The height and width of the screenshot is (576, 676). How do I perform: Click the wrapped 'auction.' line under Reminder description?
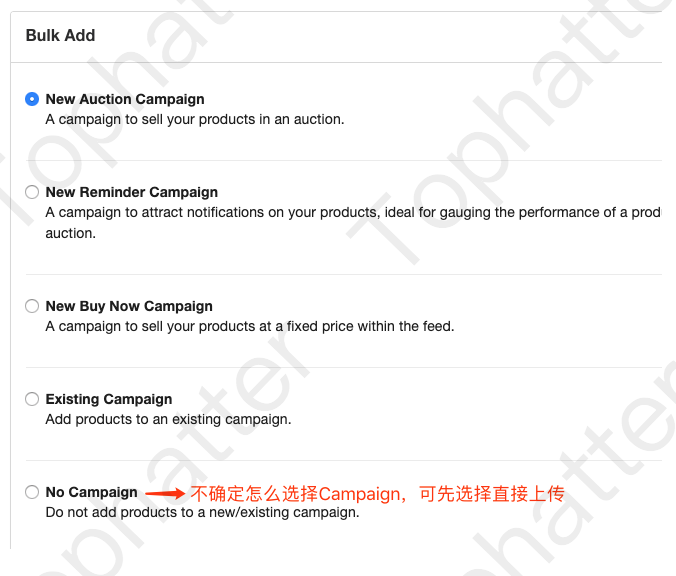[x=70, y=233]
